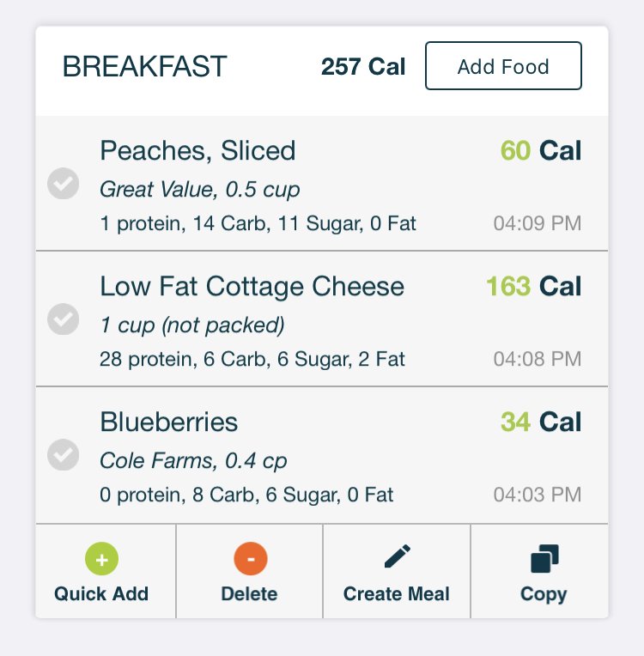This screenshot has width=644, height=656.
Task: Click the 163 Cal value for cottage cheese
Action: (533, 286)
